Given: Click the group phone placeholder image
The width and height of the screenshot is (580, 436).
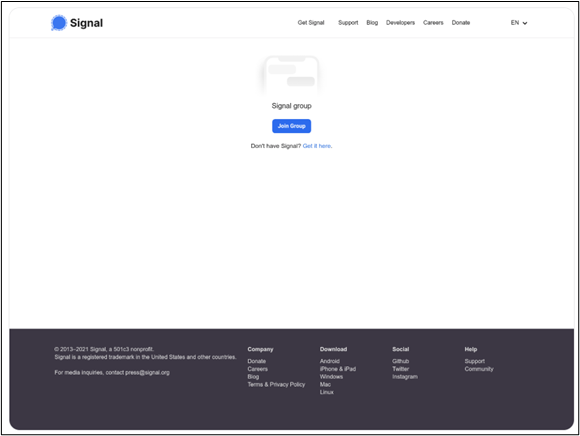Looking at the screenshot, I should coord(291,76).
